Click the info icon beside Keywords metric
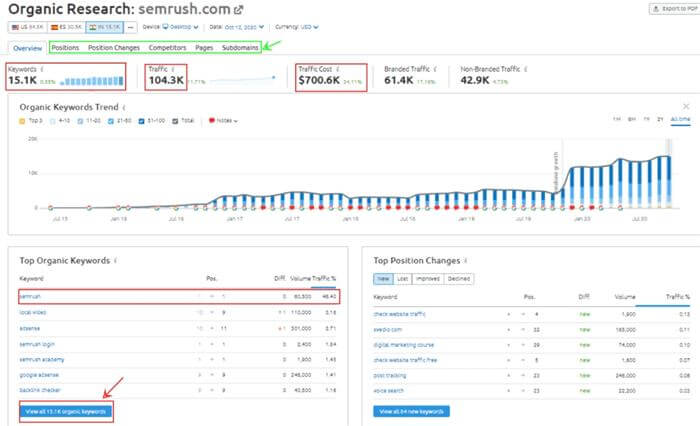 pos(42,69)
